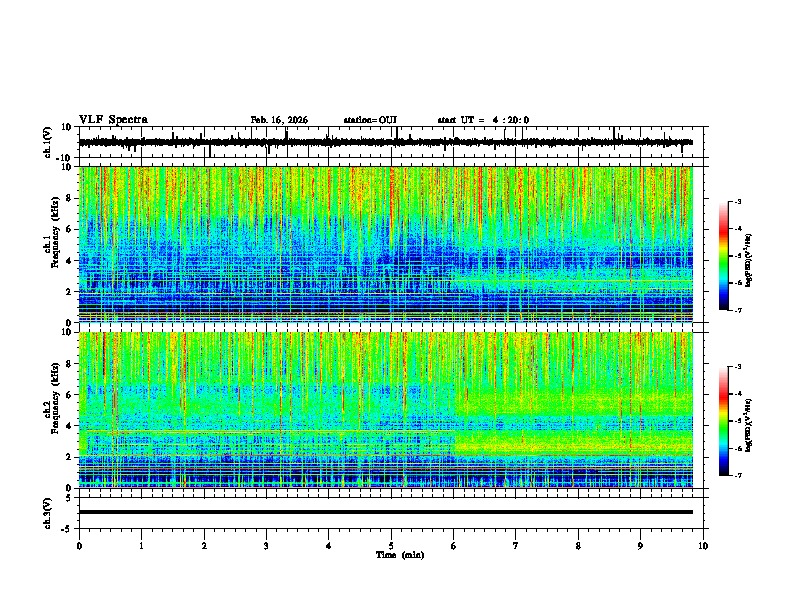Select the ch.2 "Frequency (kHz)" axis label
This screenshot has width=792, height=612.
click(x=56, y=398)
